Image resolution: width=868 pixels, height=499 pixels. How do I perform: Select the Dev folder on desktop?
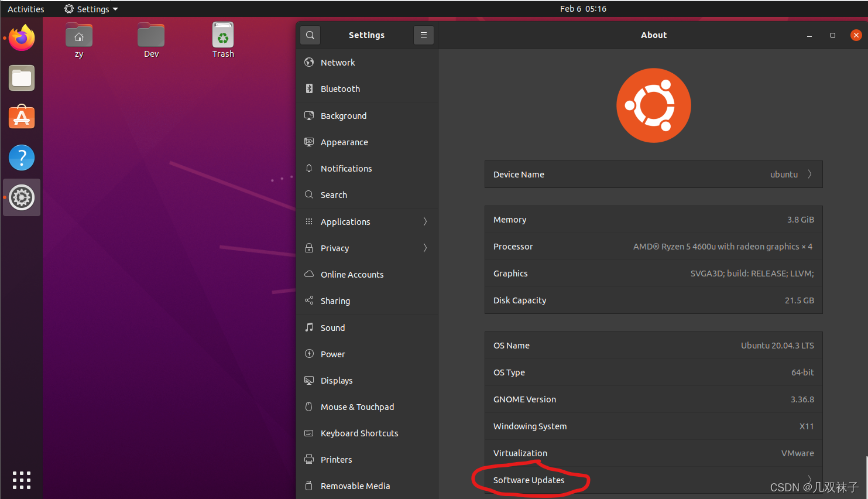click(151, 40)
